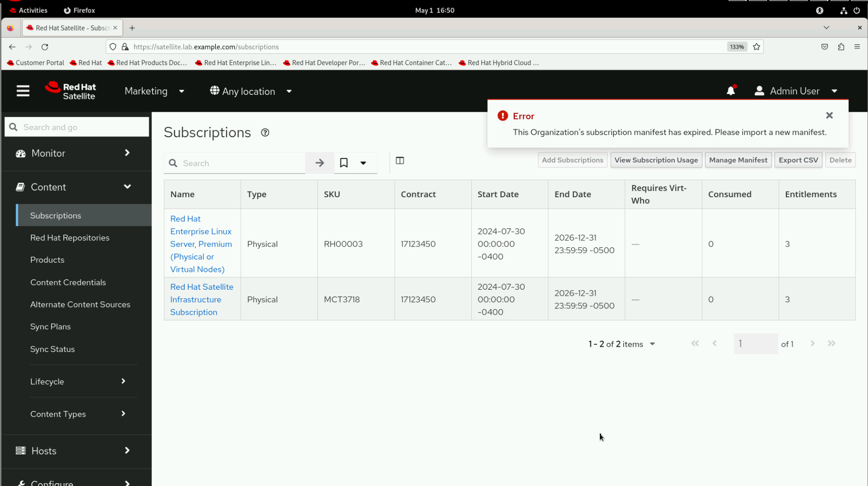Viewport: 868px width, 486px height.
Task: Click the site security lock icon
Action: point(125,47)
